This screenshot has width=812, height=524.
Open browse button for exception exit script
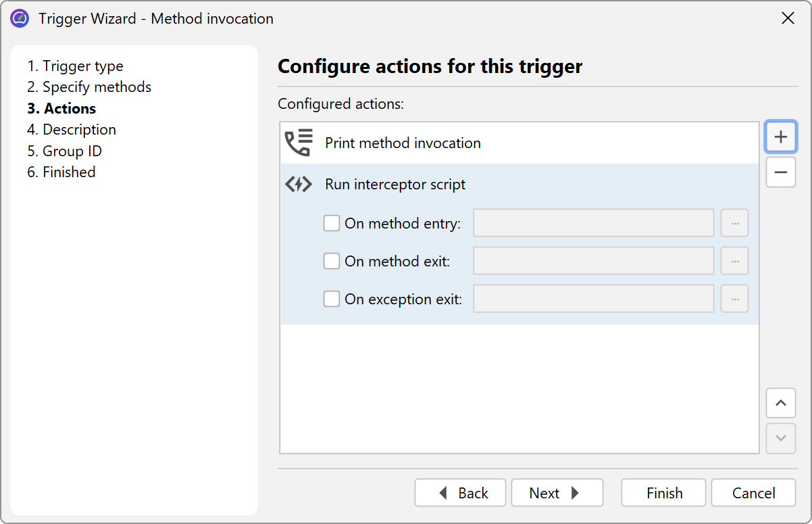(734, 299)
